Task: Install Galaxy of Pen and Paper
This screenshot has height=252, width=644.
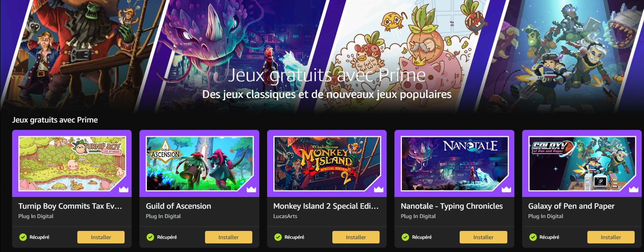Action: click(x=611, y=237)
